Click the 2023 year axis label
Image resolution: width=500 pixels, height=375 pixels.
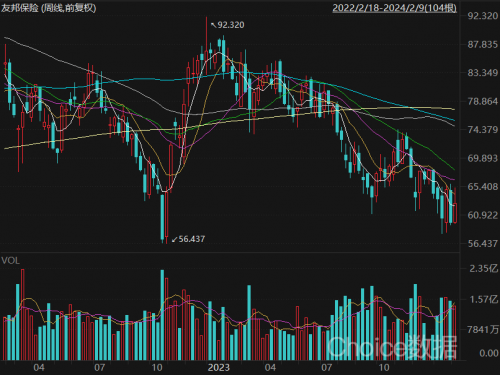coord(219,368)
